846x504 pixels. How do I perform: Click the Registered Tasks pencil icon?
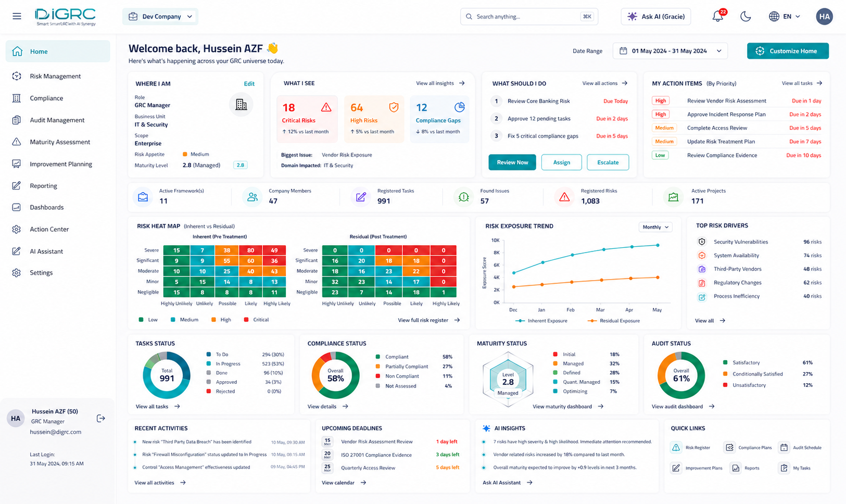361,197
